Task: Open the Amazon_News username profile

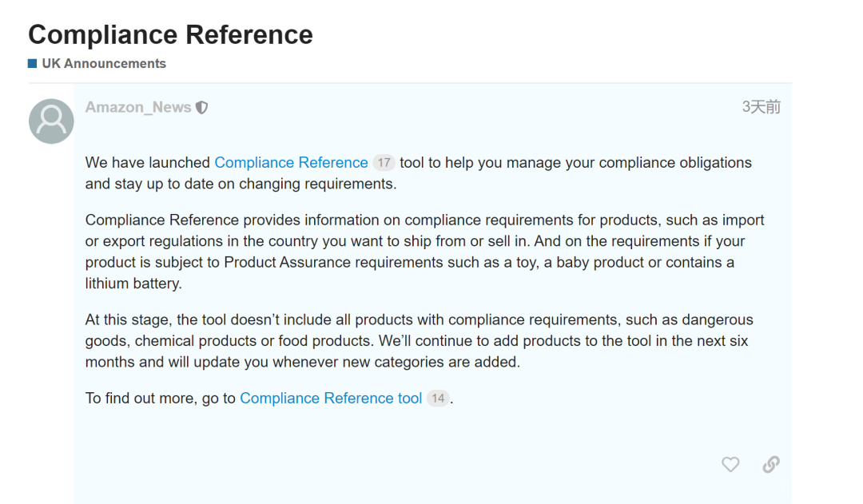Action: click(138, 107)
